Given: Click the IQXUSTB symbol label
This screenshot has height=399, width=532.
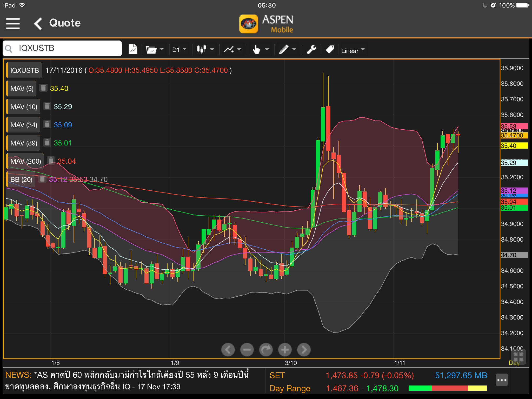Looking at the screenshot, I should point(24,70).
